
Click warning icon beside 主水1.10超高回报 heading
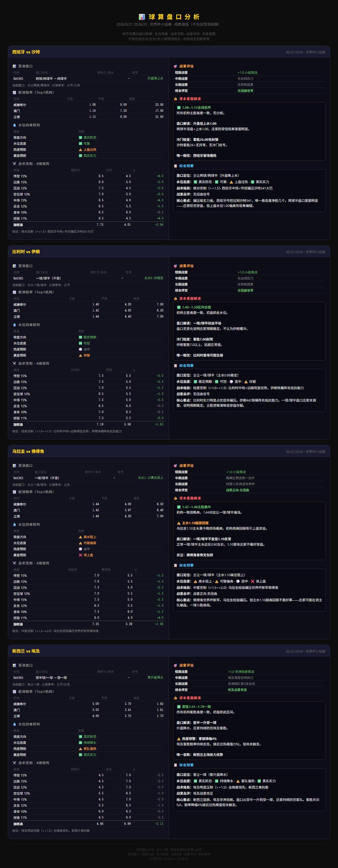[179, 524]
